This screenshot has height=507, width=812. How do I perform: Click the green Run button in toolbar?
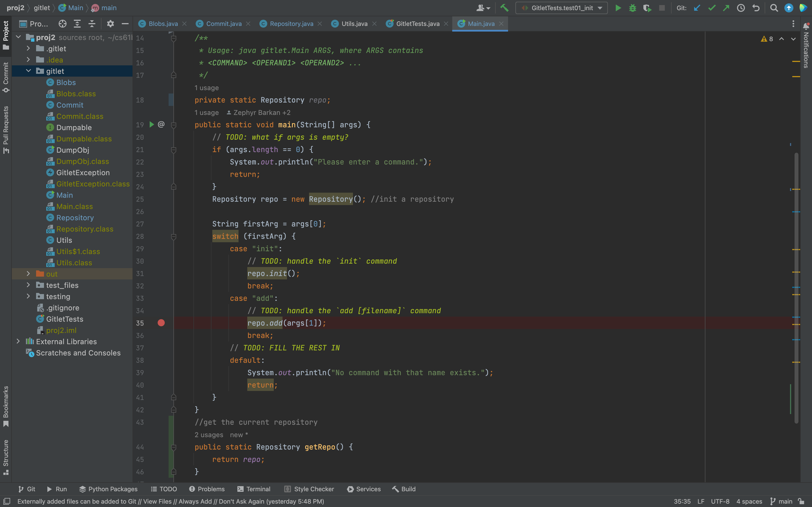(x=618, y=8)
